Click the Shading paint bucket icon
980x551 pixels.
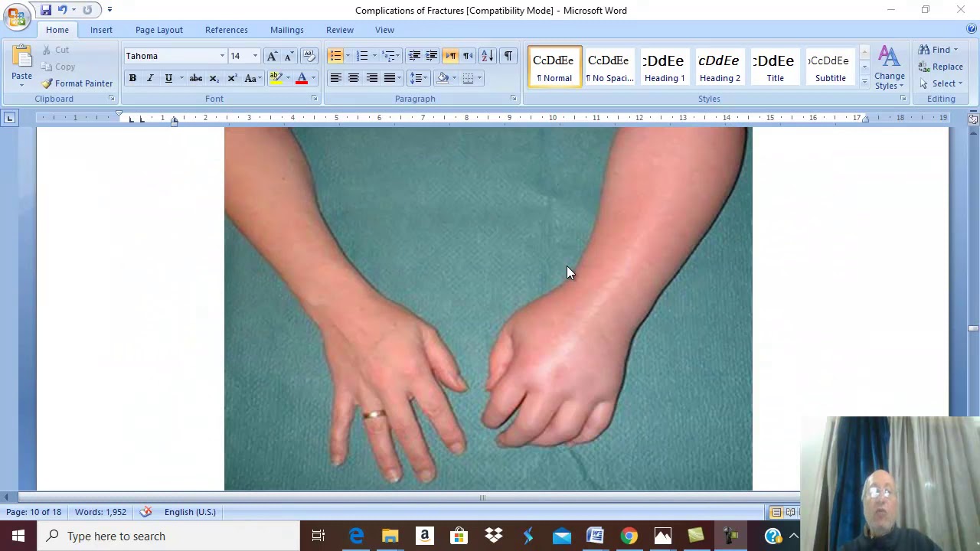(443, 78)
